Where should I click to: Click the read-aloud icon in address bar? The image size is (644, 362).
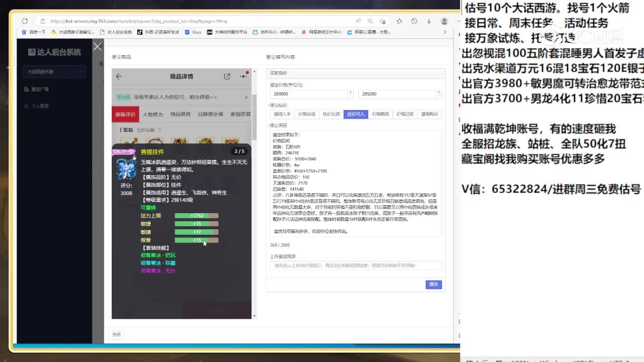358,21
